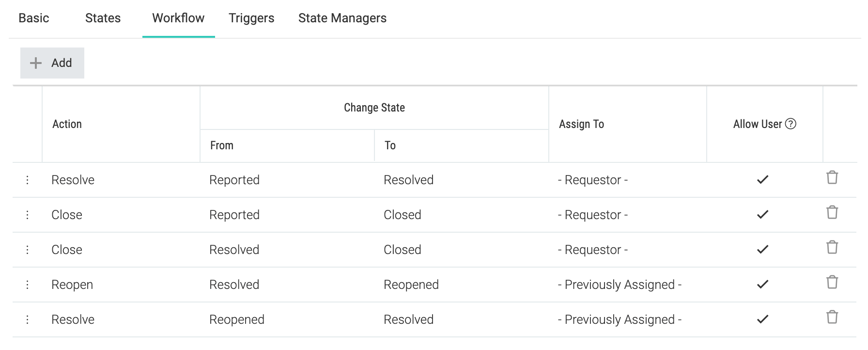The width and height of the screenshot is (868, 350).
Task: Open row menu for Close from Reported
Action: coord(27,215)
